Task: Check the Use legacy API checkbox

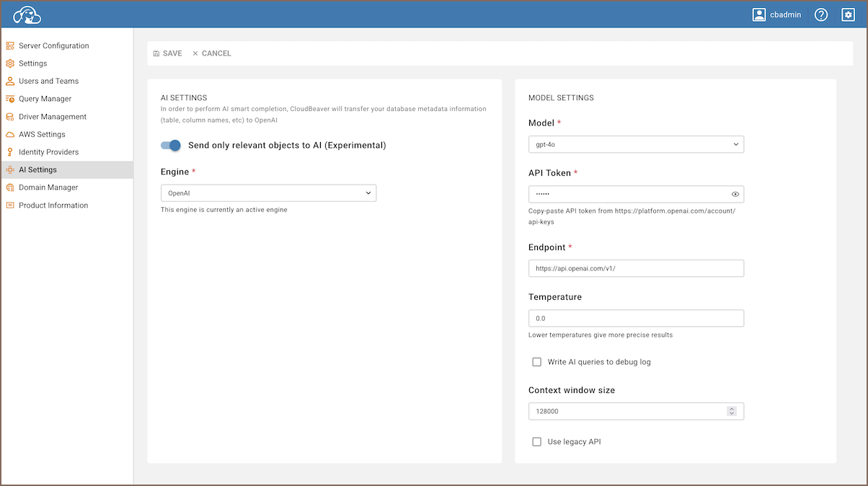Action: (536, 441)
